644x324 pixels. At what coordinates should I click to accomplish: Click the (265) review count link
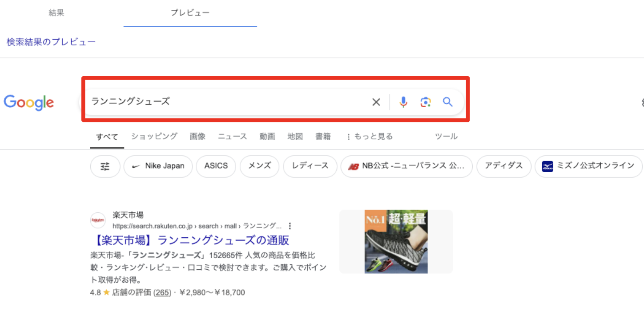point(162,292)
